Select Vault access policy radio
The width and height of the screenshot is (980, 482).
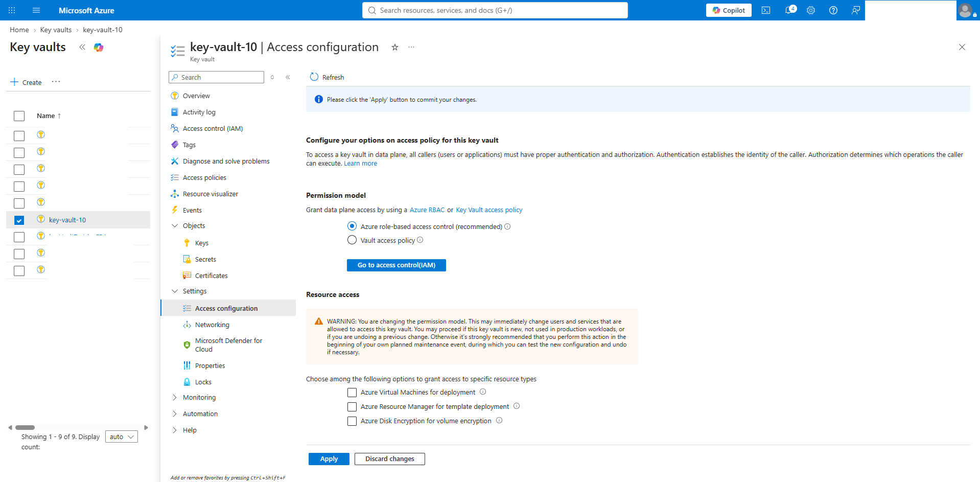click(x=352, y=240)
